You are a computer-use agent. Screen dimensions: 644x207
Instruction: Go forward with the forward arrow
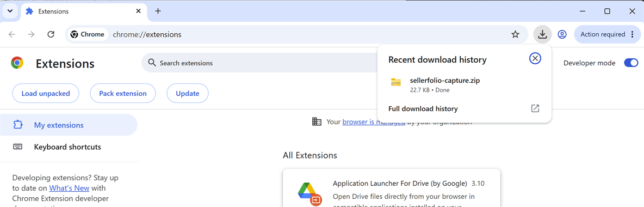point(31,34)
